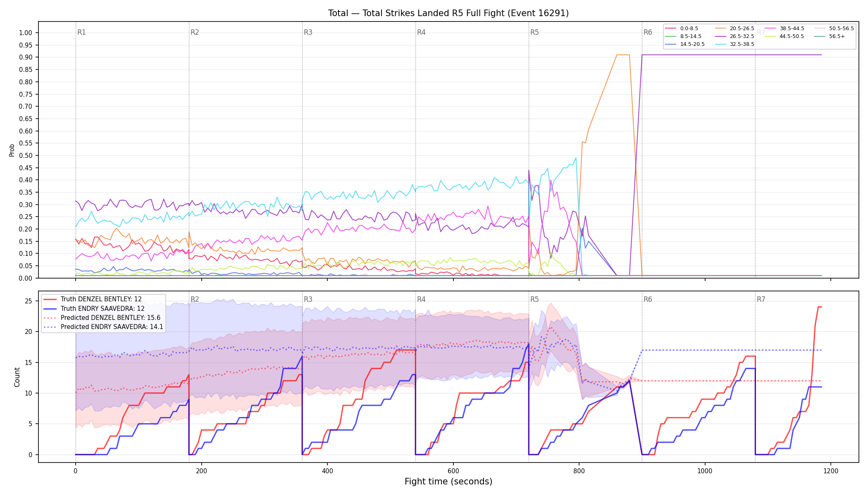Click the R7 round marker in the Count chart

point(761,299)
